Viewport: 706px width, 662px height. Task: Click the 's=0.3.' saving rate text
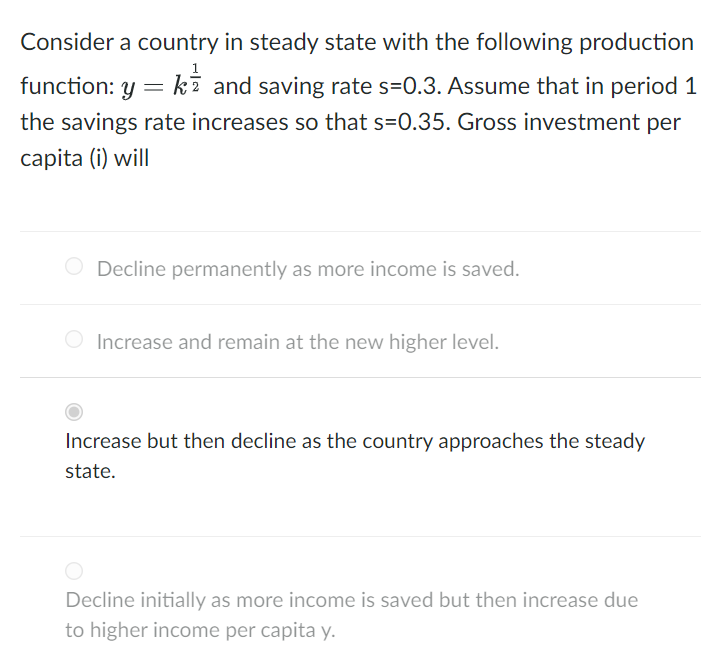pos(409,86)
